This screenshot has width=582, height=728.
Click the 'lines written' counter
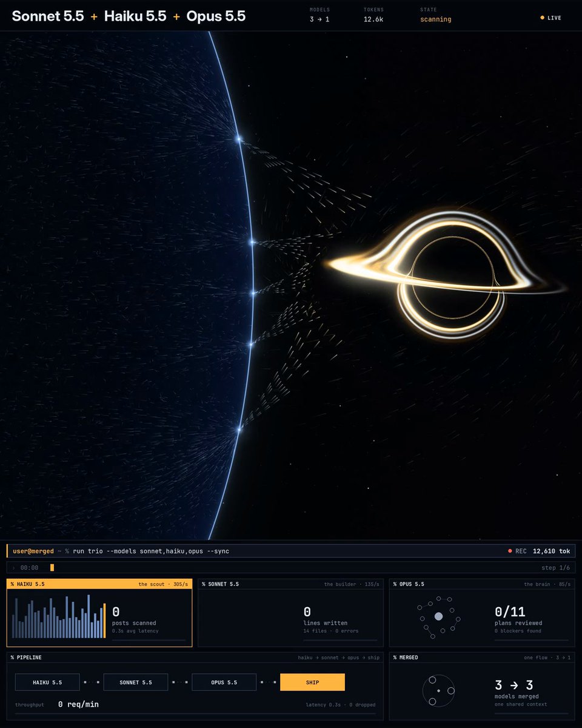[x=326, y=623]
